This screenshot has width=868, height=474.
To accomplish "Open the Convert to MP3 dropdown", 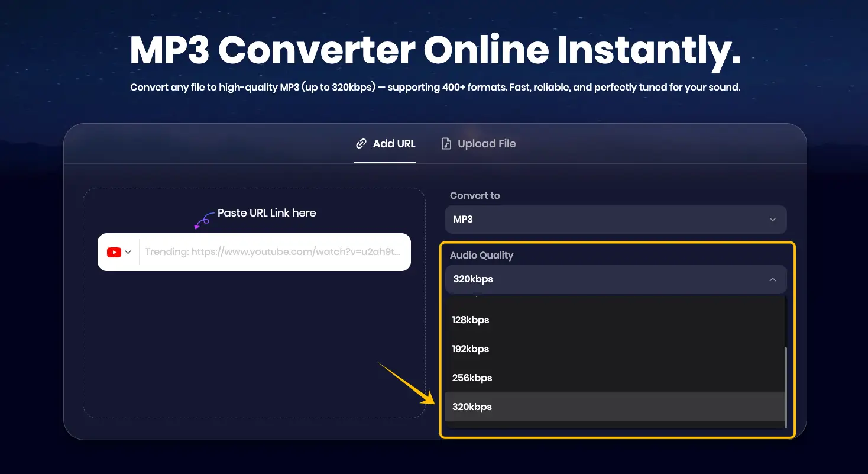I will coord(615,220).
